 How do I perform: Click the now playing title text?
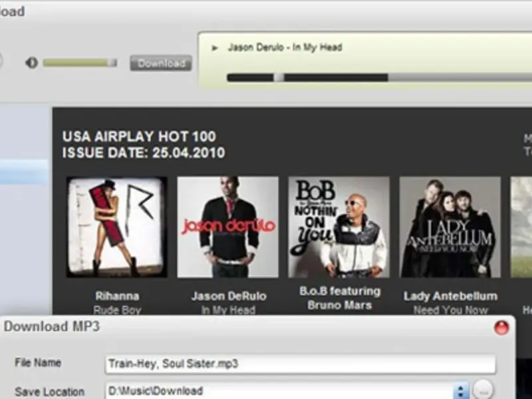(285, 47)
